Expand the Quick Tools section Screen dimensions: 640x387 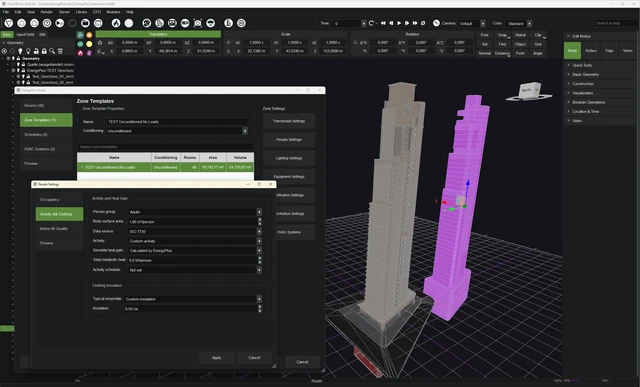pyautogui.click(x=582, y=65)
